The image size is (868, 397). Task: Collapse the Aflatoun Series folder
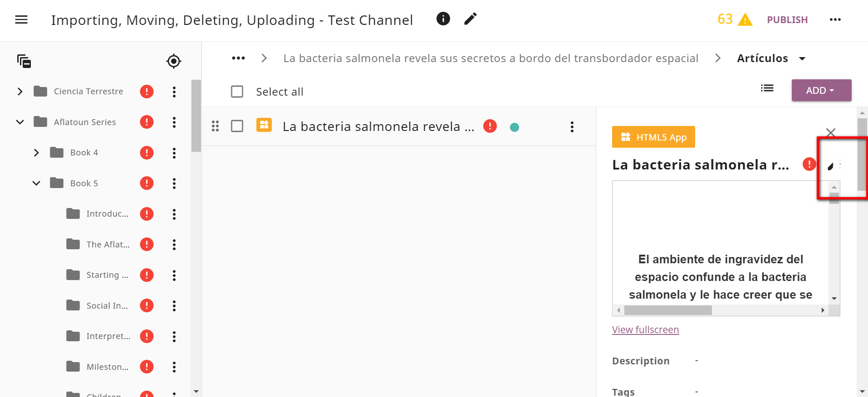pos(20,122)
